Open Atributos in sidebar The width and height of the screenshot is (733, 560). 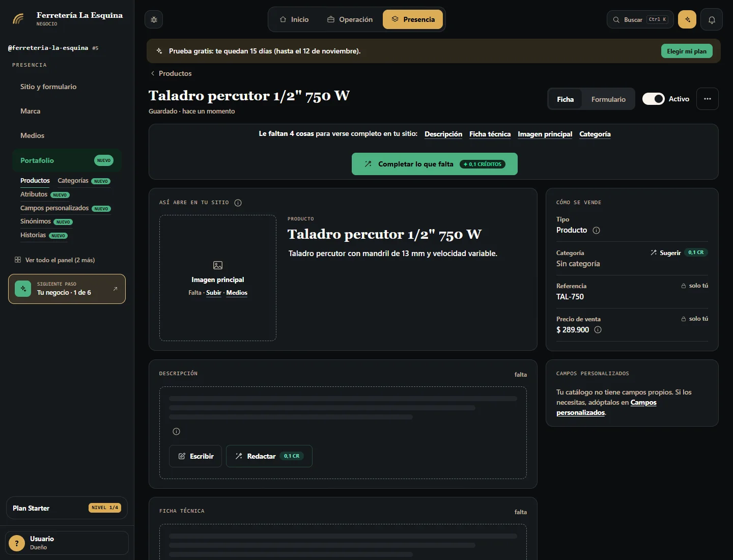coord(45,194)
